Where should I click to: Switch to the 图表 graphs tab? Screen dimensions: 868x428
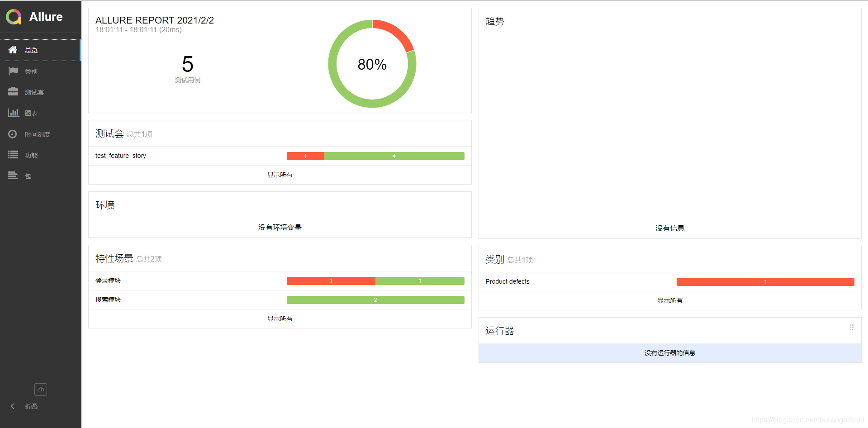(x=40, y=113)
